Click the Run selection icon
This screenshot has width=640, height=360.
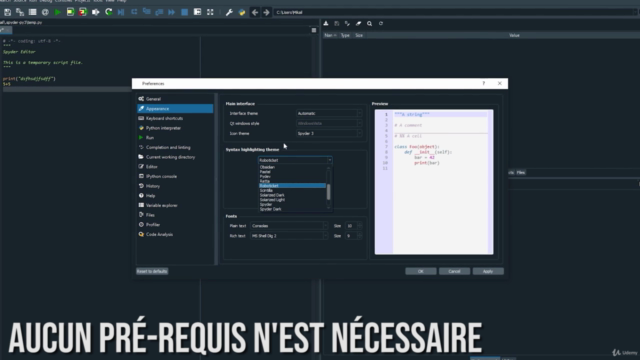[96, 13]
